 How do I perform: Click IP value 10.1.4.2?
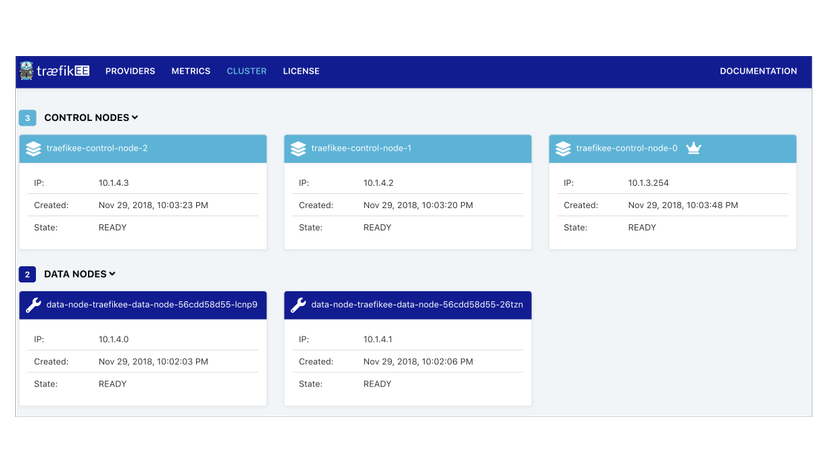(378, 183)
